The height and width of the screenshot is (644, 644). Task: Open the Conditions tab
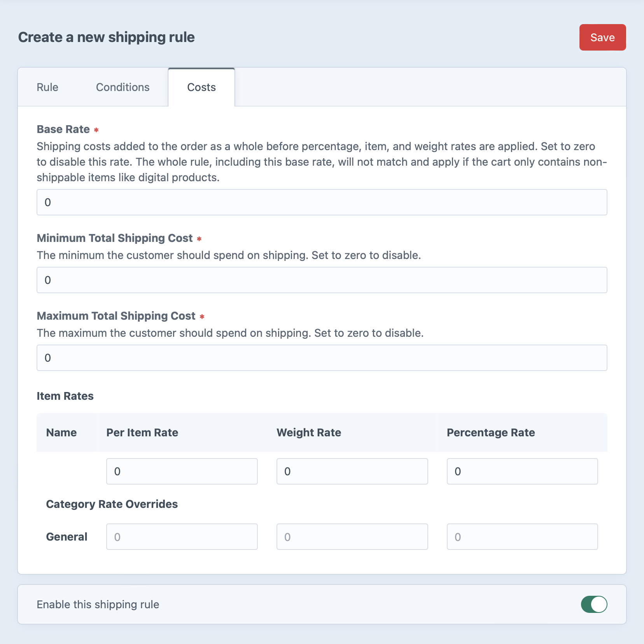pos(122,87)
